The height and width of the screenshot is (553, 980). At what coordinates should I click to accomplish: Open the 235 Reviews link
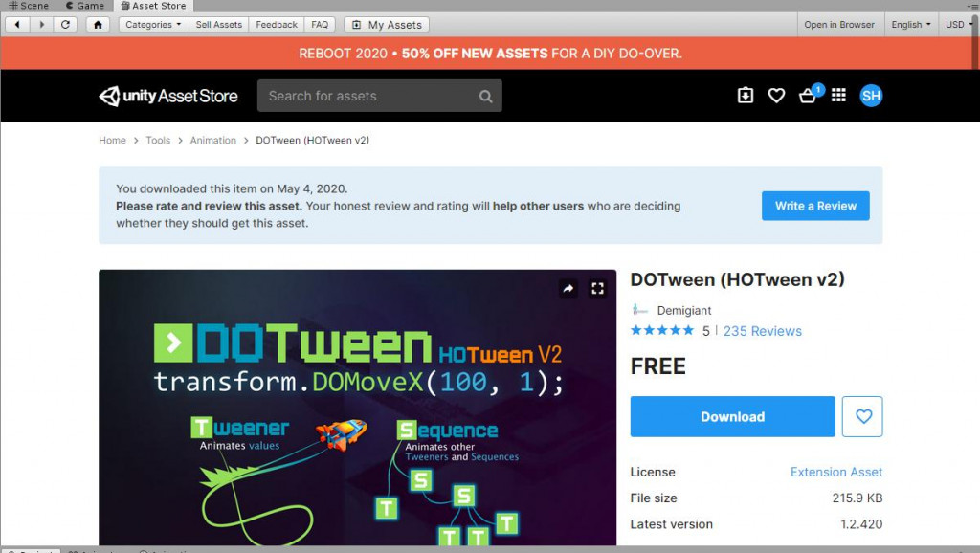pos(762,331)
